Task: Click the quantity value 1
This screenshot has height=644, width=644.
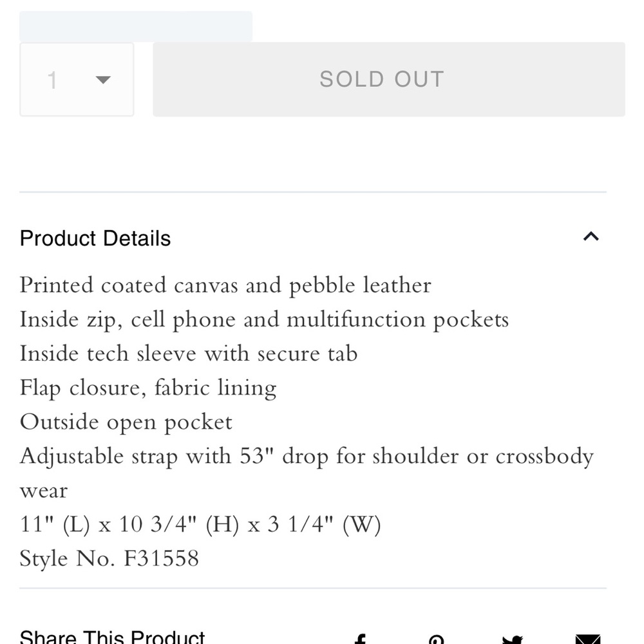Action: pyautogui.click(x=53, y=80)
